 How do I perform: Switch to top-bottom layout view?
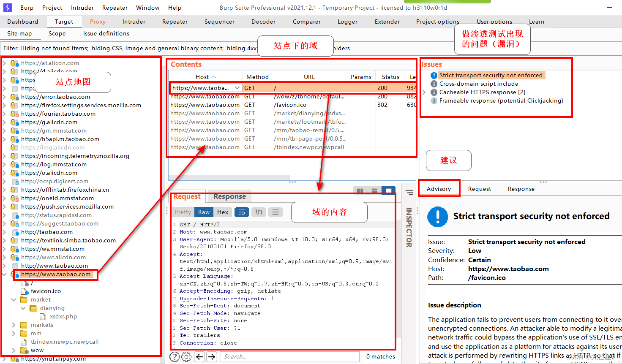pyautogui.click(x=374, y=190)
